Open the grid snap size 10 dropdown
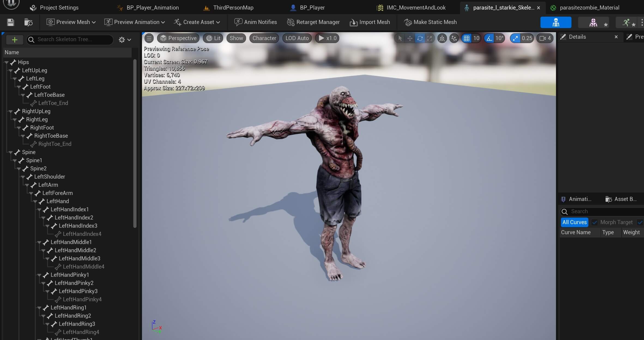This screenshot has width=644, height=340. tap(476, 38)
